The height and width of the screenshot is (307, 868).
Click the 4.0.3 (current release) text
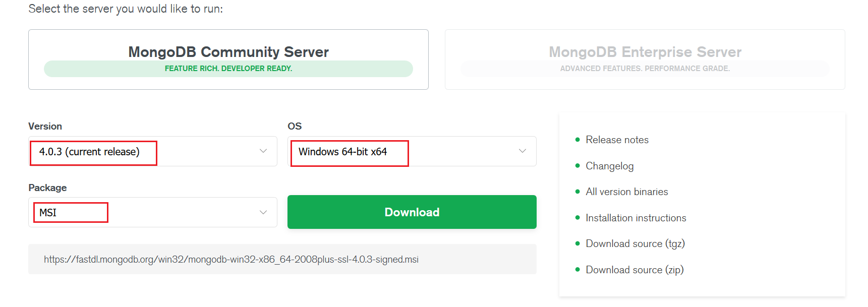(x=89, y=152)
